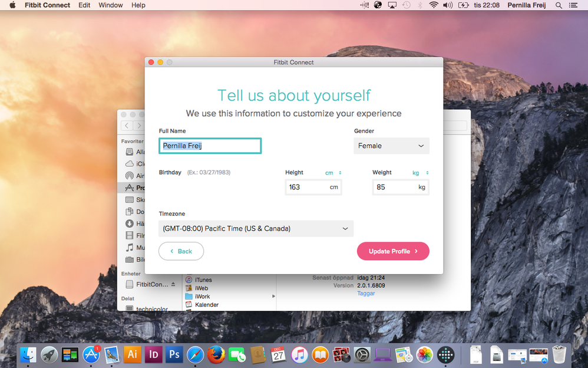Click the Update Profile button

click(393, 251)
